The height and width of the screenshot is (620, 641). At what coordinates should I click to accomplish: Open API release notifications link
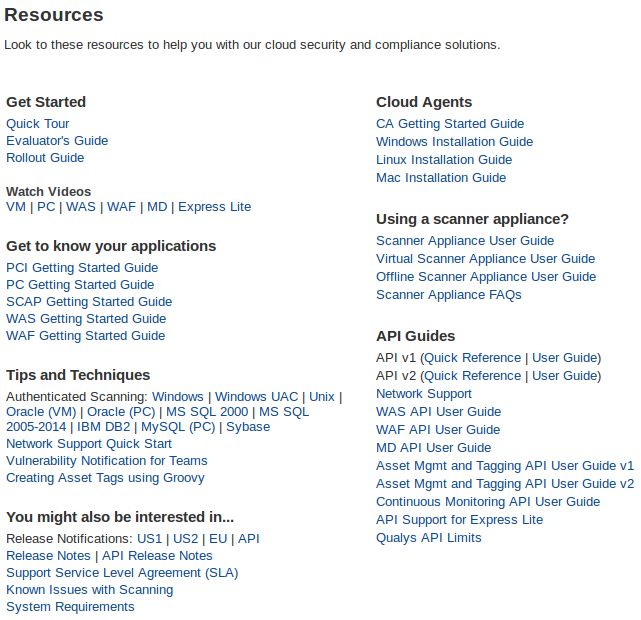point(249,539)
